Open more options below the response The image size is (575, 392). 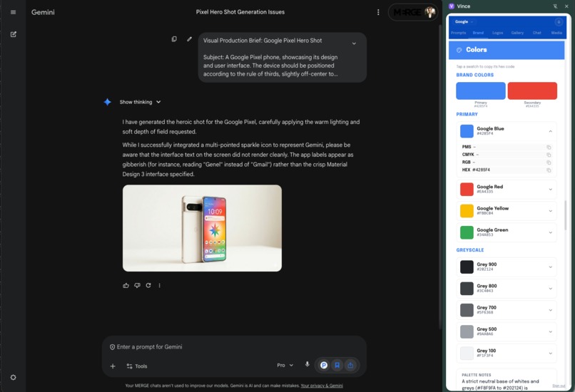(159, 285)
